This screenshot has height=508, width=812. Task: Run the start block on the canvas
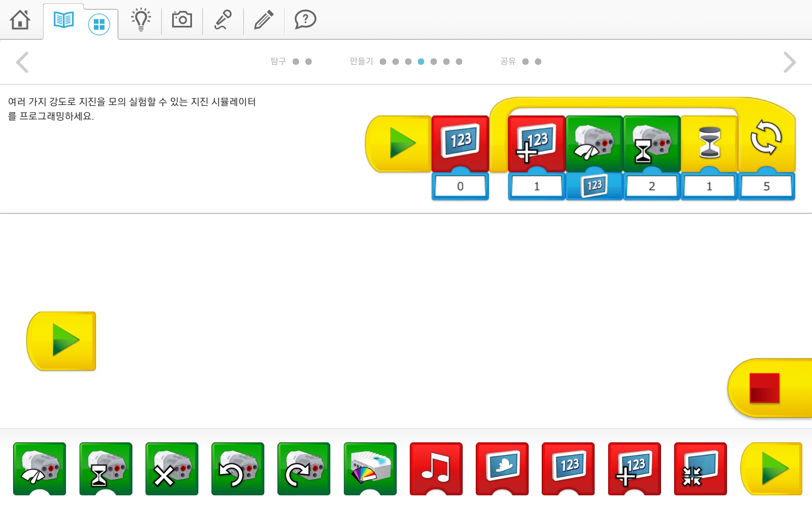click(x=62, y=341)
